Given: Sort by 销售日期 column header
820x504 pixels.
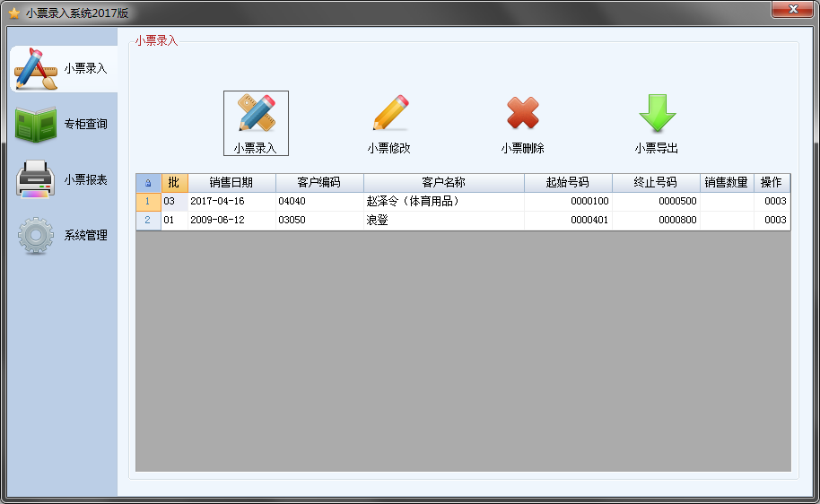Looking at the screenshot, I should pos(231,183).
